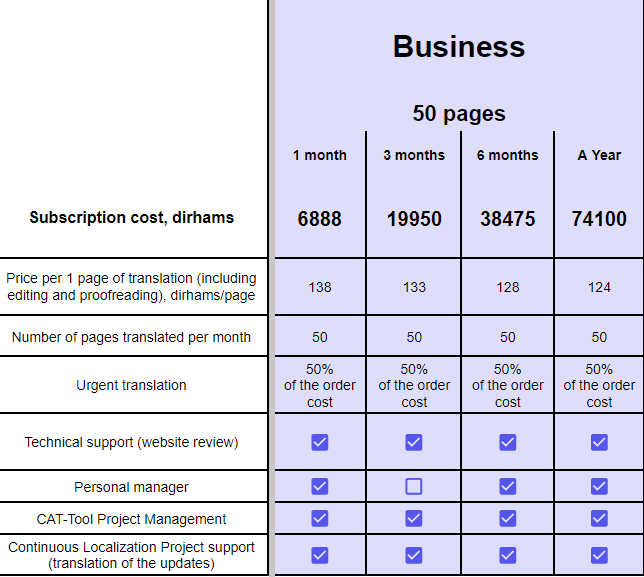Select the 1 month column header
This screenshot has width=644, height=577.
click(x=320, y=155)
